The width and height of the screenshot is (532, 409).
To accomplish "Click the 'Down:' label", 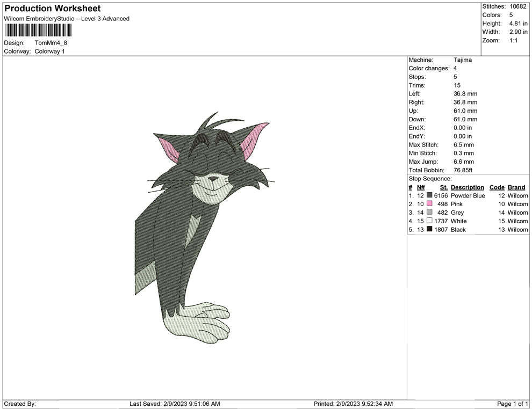I will pos(417,119).
